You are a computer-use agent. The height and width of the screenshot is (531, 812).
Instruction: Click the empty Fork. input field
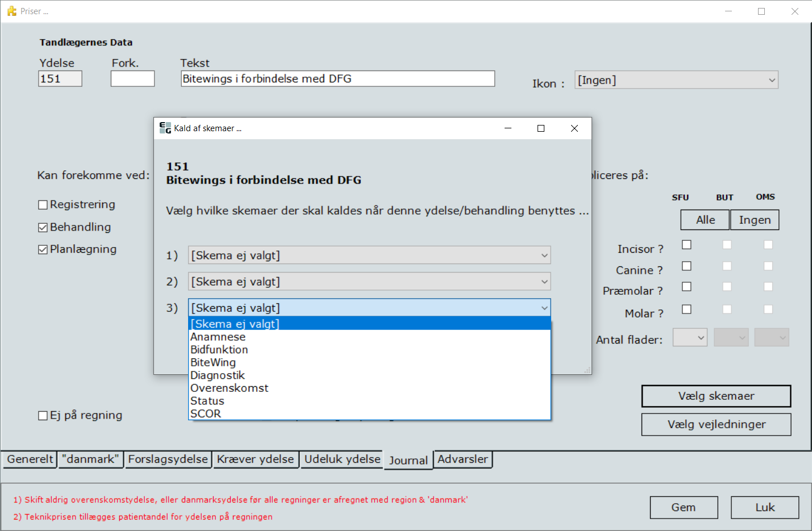(x=132, y=79)
